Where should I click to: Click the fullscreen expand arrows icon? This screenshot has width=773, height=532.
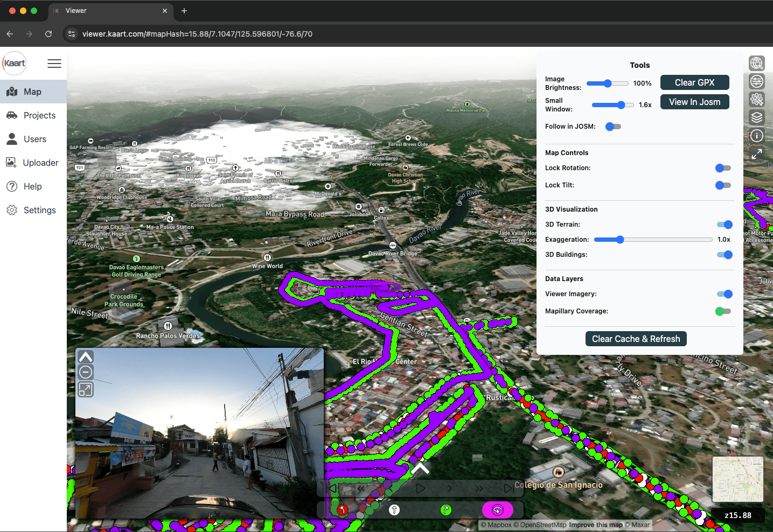756,154
